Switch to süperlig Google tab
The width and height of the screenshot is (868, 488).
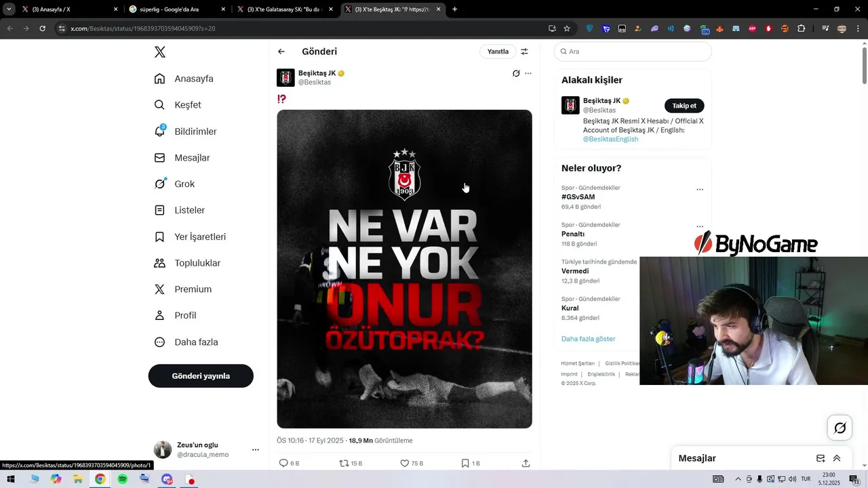point(176,9)
